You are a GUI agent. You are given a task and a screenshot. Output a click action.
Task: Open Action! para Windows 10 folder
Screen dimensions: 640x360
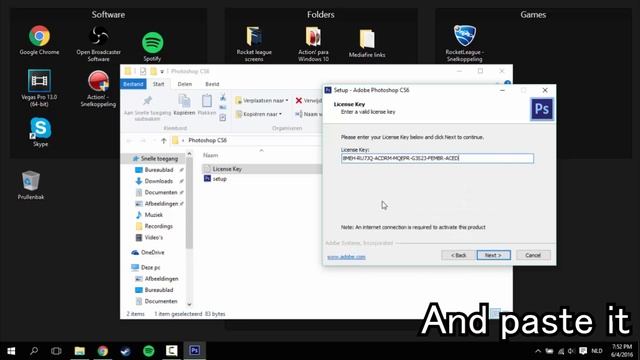point(313,44)
